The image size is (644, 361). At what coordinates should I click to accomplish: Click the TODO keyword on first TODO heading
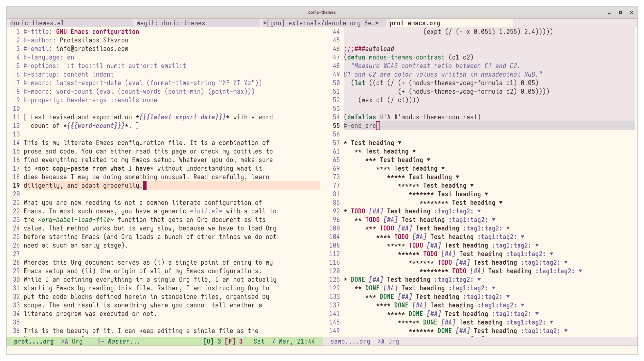click(x=358, y=211)
